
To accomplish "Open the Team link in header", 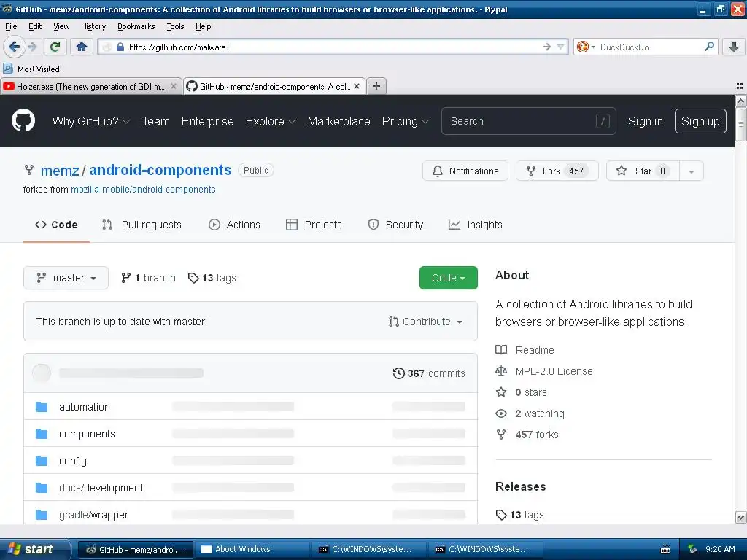I will tap(156, 122).
